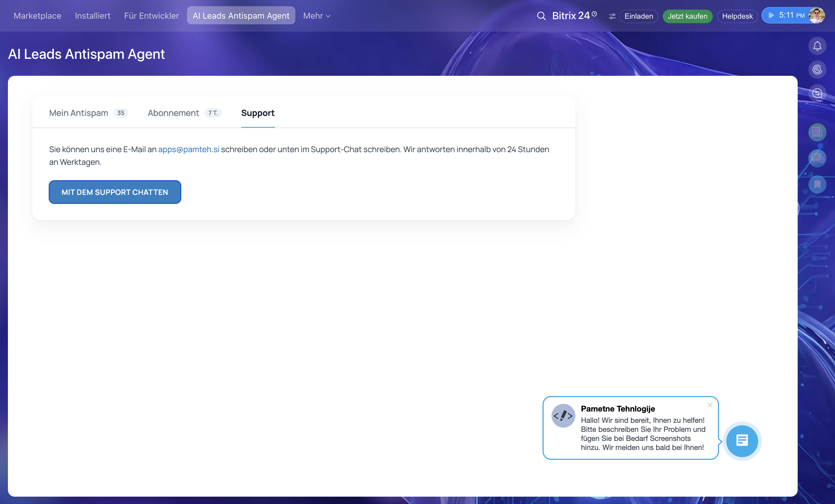835x504 pixels.
Task: Open the apps@pamteh.si email link
Action: [189, 149]
